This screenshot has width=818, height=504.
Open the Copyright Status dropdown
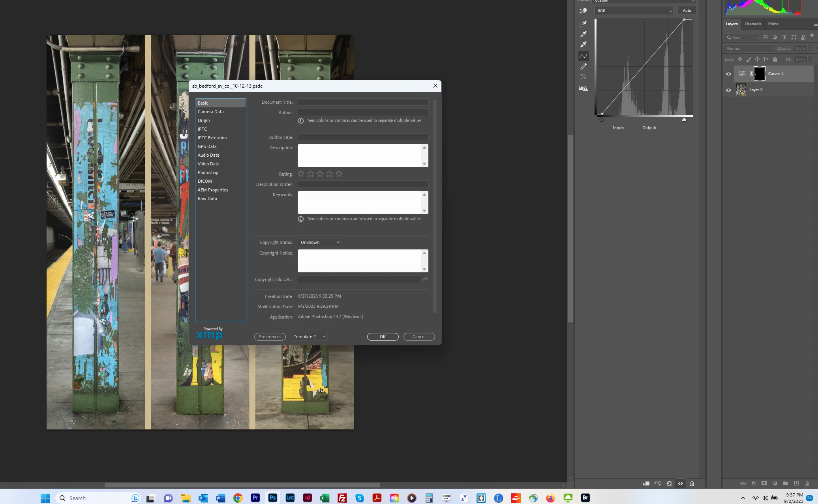pos(319,242)
